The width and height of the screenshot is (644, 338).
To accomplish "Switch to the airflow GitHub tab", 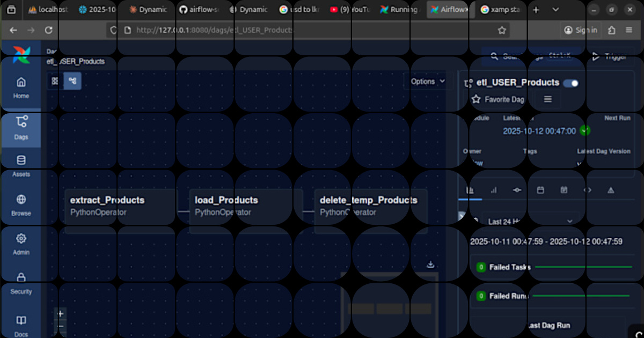I will [x=200, y=10].
